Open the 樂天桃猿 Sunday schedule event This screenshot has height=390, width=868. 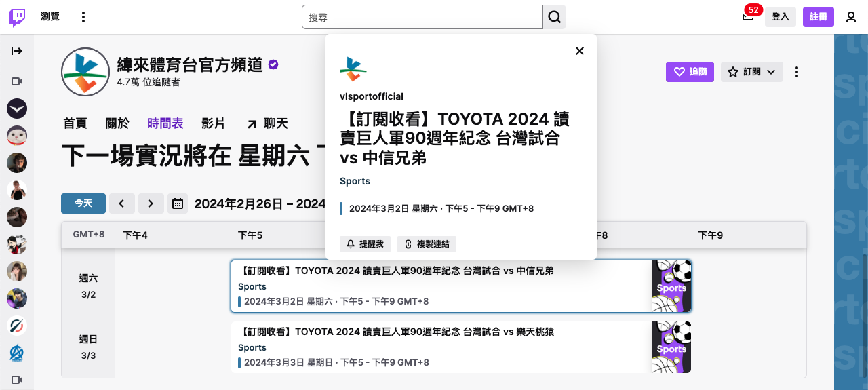441,347
